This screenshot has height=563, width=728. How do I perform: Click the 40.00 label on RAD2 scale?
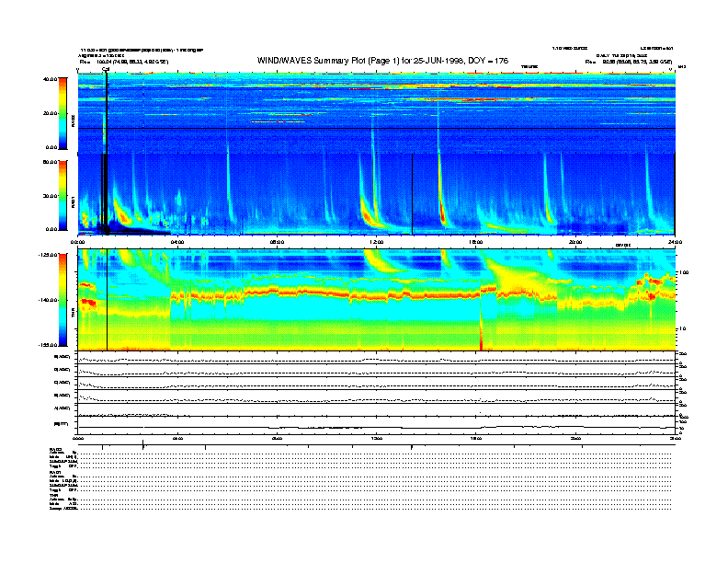tap(50, 79)
